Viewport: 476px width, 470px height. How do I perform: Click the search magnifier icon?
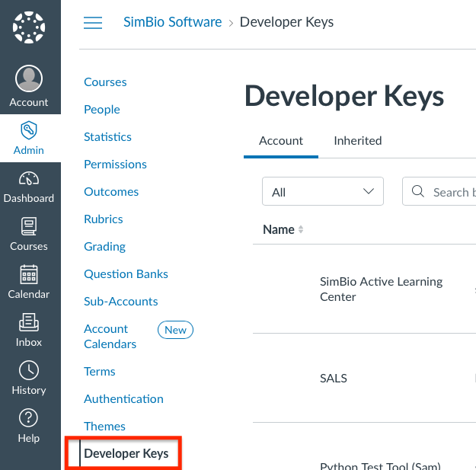[417, 191]
